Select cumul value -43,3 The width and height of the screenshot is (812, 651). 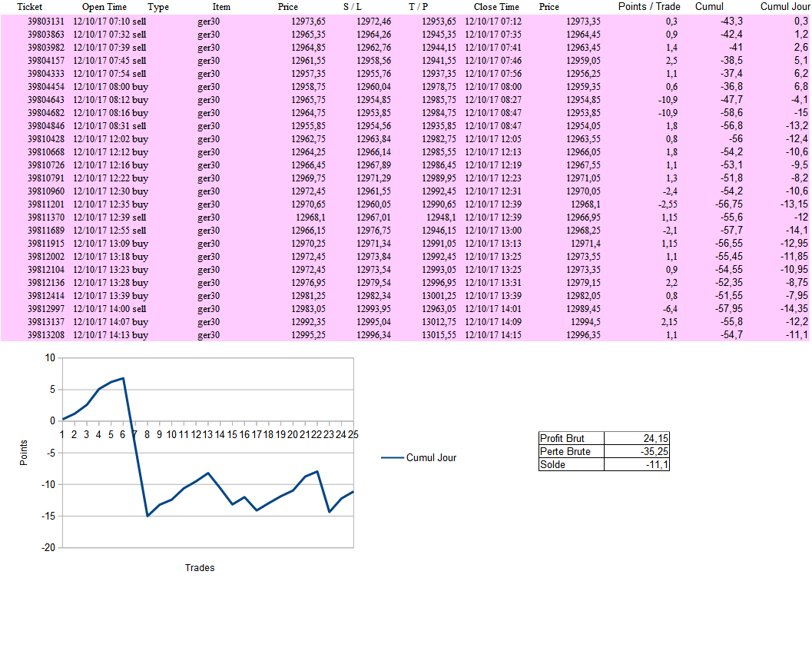coord(731,22)
